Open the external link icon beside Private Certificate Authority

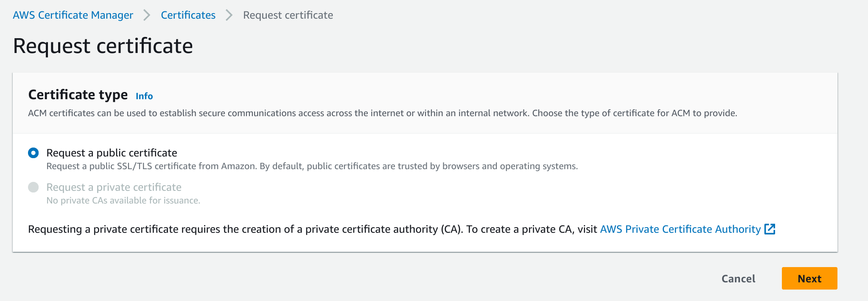[770, 229]
